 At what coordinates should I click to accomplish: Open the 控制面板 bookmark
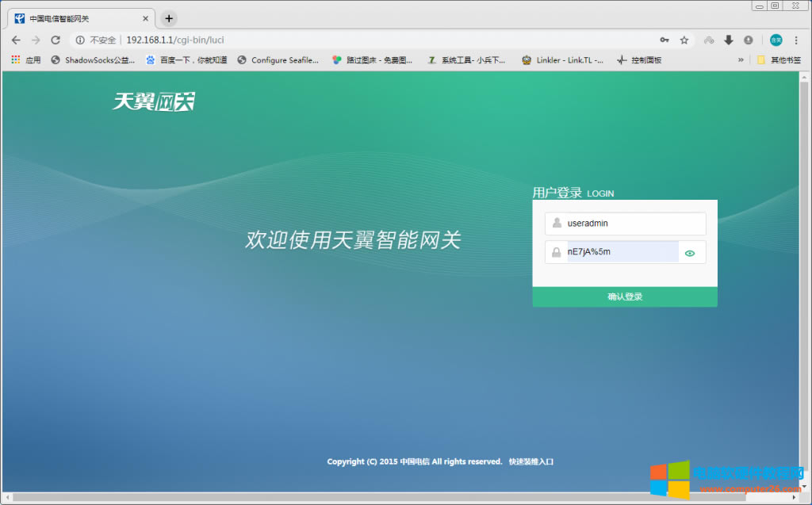point(639,60)
